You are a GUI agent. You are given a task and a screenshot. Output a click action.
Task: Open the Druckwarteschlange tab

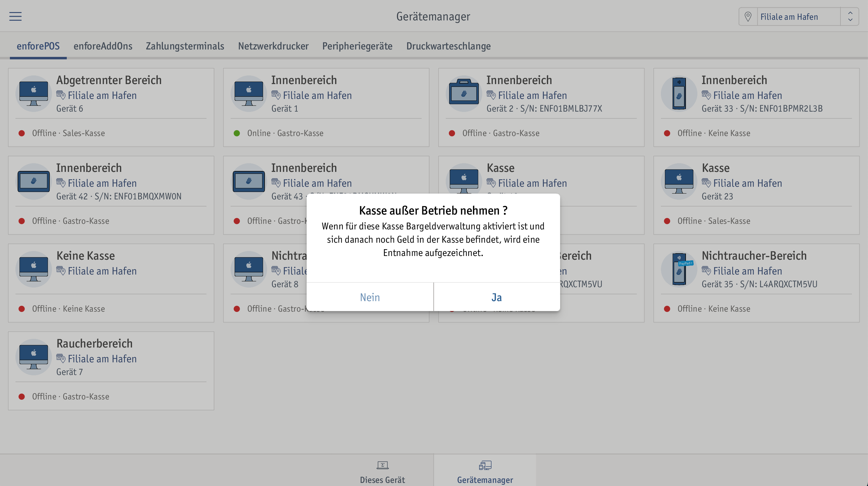coord(448,46)
